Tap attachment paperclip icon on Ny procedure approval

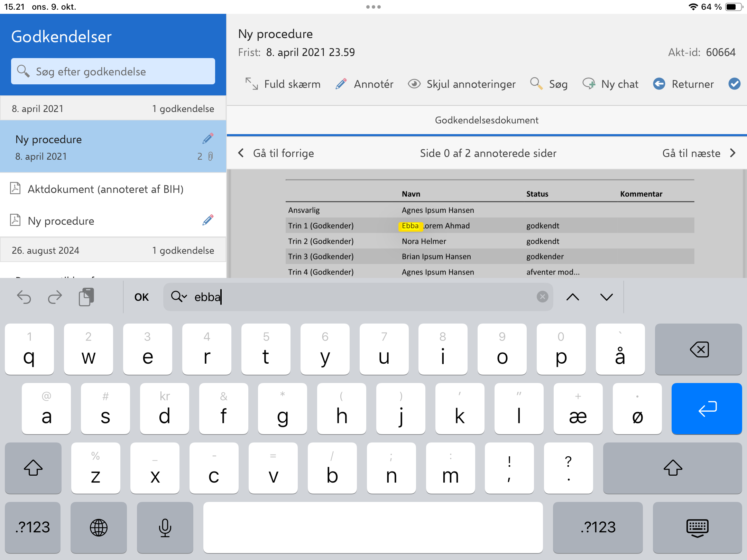pyautogui.click(x=211, y=157)
